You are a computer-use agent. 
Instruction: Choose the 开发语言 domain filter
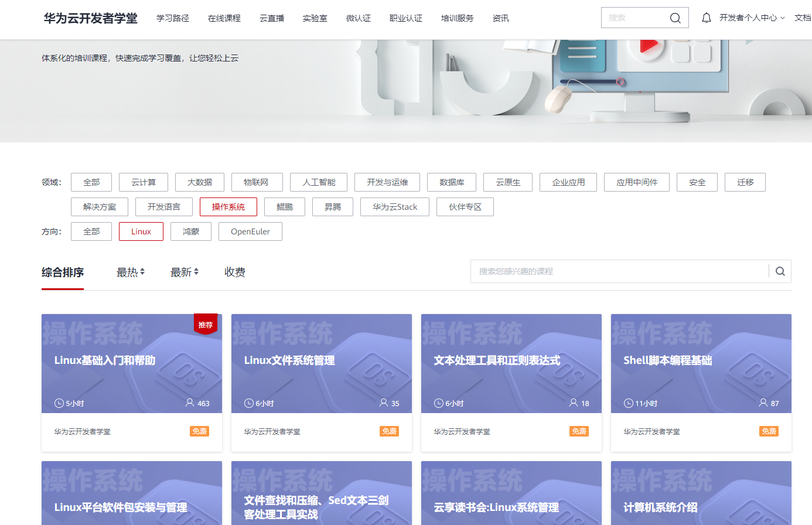click(x=164, y=207)
